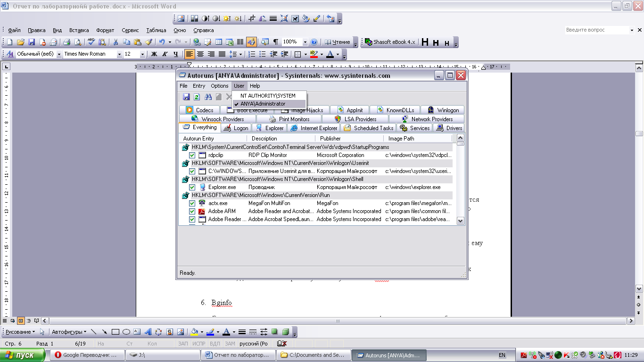Click Word's Save diskette icon
This screenshot has height=362, width=644.
(x=32, y=42)
